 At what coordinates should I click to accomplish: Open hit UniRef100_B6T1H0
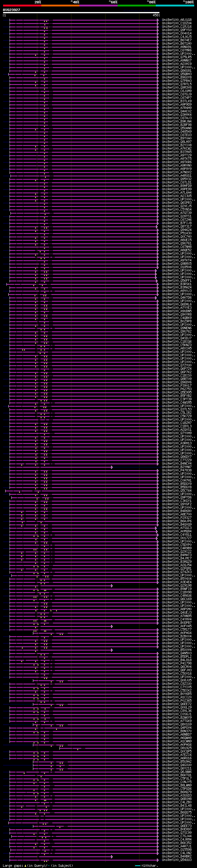pos(177,43)
